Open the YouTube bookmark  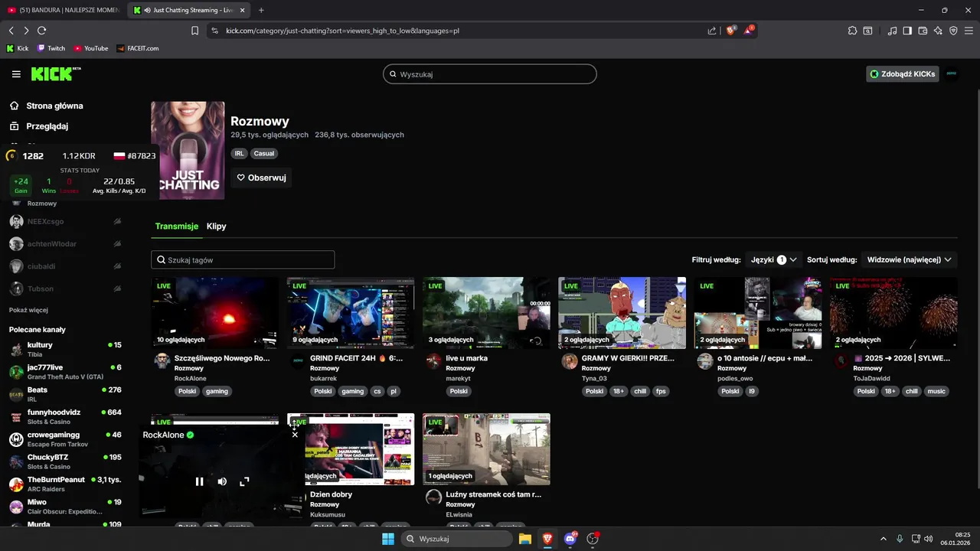pyautogui.click(x=91, y=48)
